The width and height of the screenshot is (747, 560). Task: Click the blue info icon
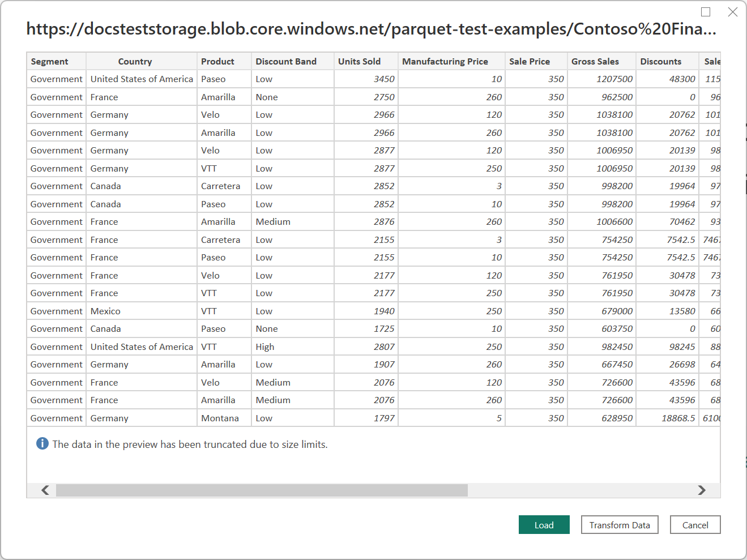tap(42, 444)
